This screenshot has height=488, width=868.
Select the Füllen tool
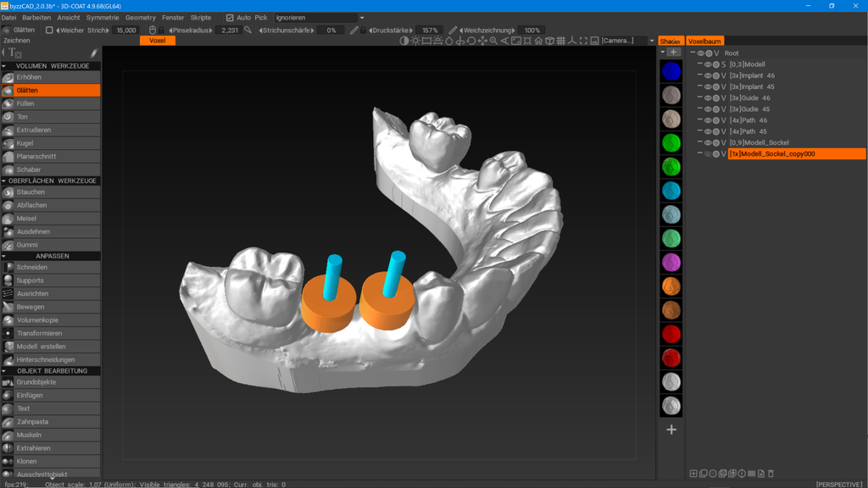[x=51, y=103]
